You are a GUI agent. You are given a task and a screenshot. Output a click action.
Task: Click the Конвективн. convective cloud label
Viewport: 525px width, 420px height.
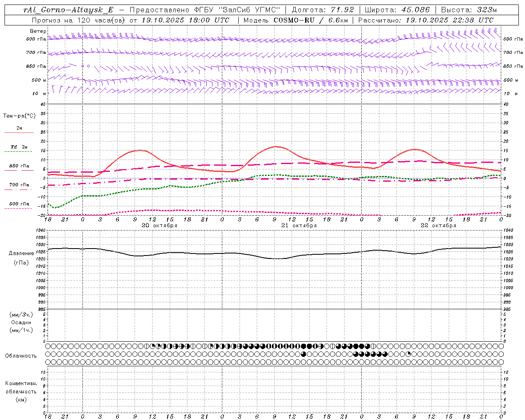tap(21, 383)
